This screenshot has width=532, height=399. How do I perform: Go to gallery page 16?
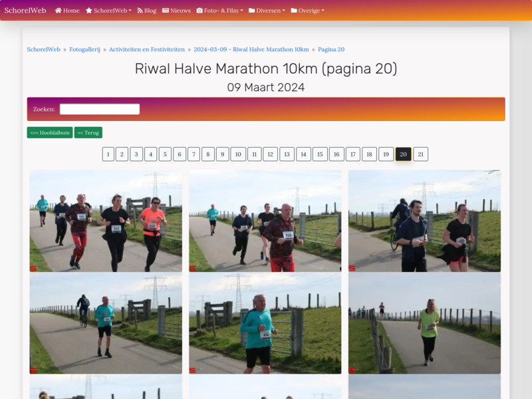tap(336, 154)
